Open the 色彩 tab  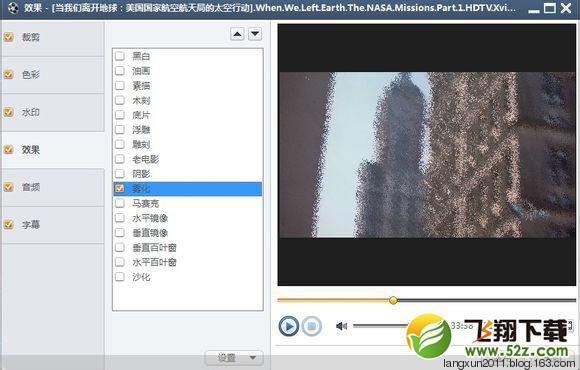53,75
